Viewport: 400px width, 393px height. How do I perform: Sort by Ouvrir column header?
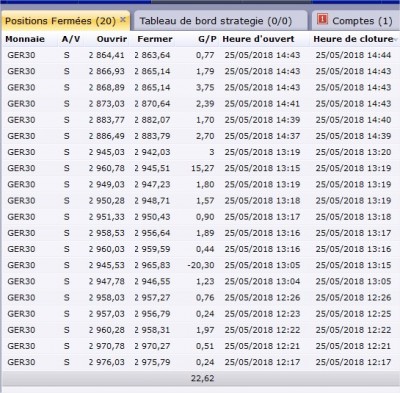point(112,39)
